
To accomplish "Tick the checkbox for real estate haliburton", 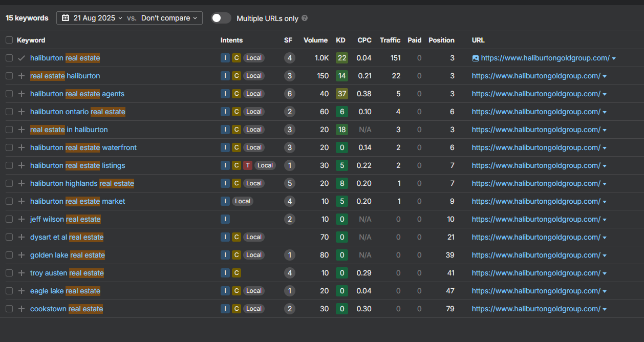I will click(x=9, y=76).
